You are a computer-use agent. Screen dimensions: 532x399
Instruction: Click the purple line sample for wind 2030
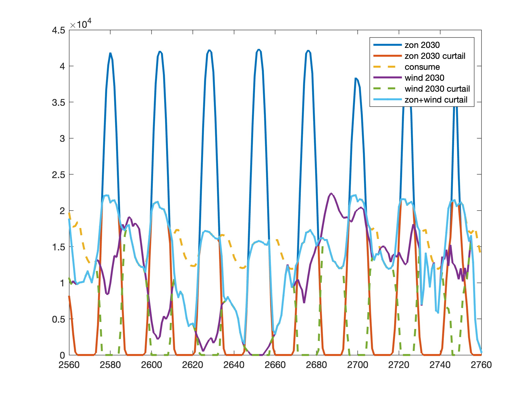(387, 78)
